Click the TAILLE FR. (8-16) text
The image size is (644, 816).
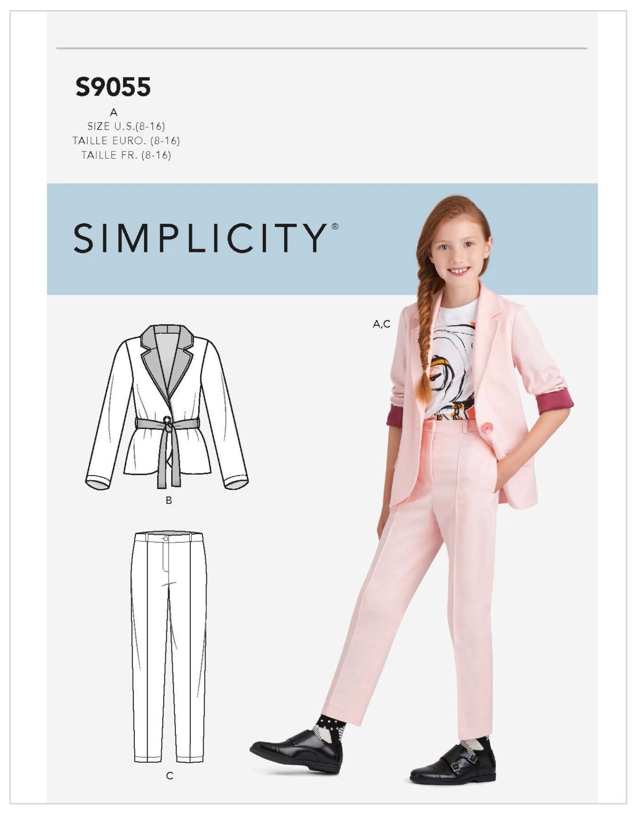click(126, 155)
